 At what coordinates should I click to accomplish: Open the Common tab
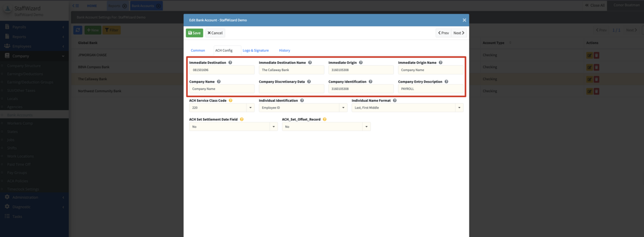point(198,50)
